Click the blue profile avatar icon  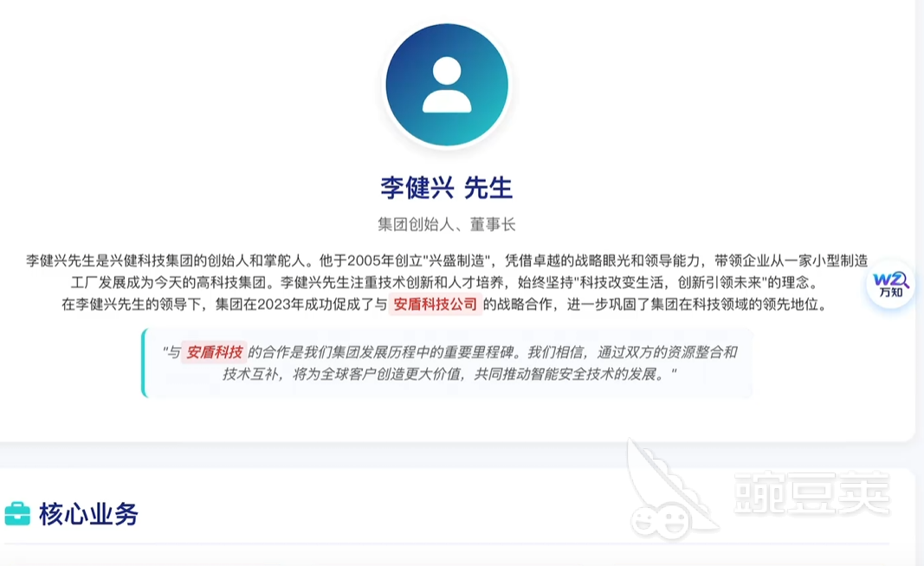[447, 85]
